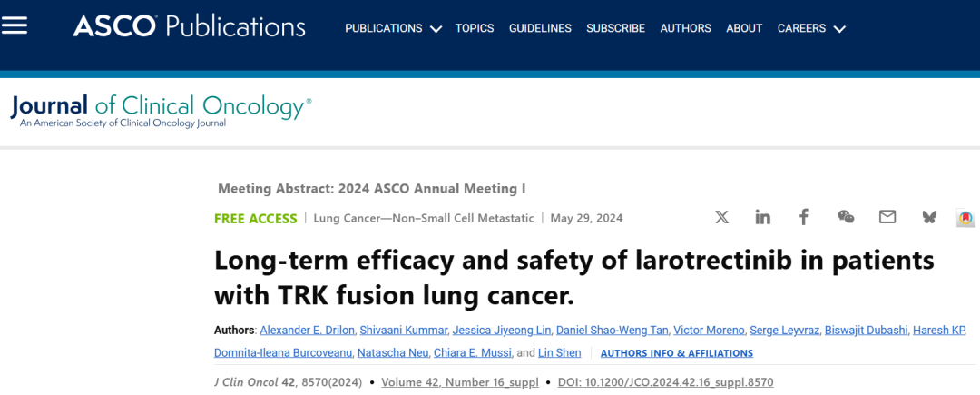Open the SUBSCRIBE page
The height and width of the screenshot is (395, 980).
click(x=615, y=28)
